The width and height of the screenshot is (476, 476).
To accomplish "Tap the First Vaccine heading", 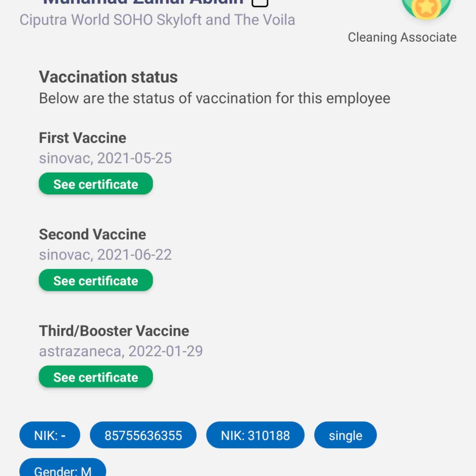I will click(x=83, y=138).
